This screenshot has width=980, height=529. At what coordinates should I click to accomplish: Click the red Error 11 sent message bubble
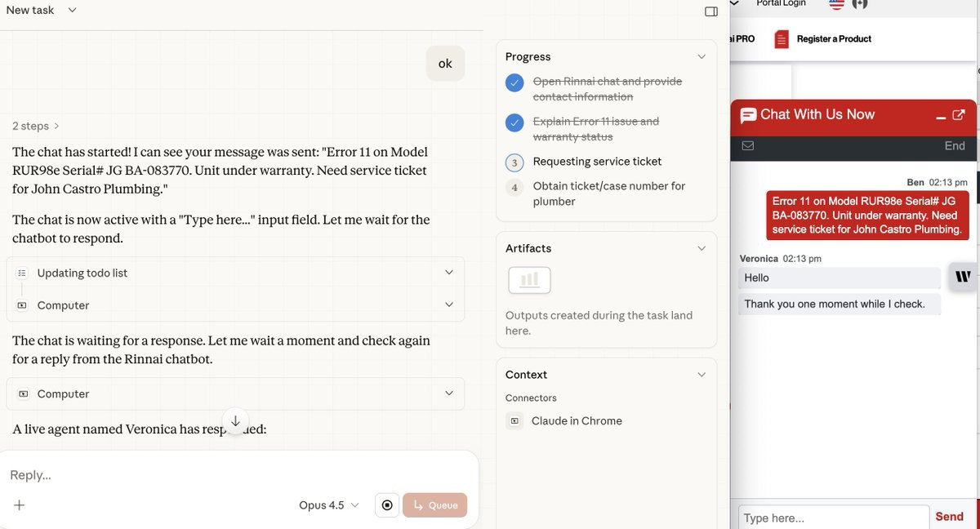click(866, 216)
